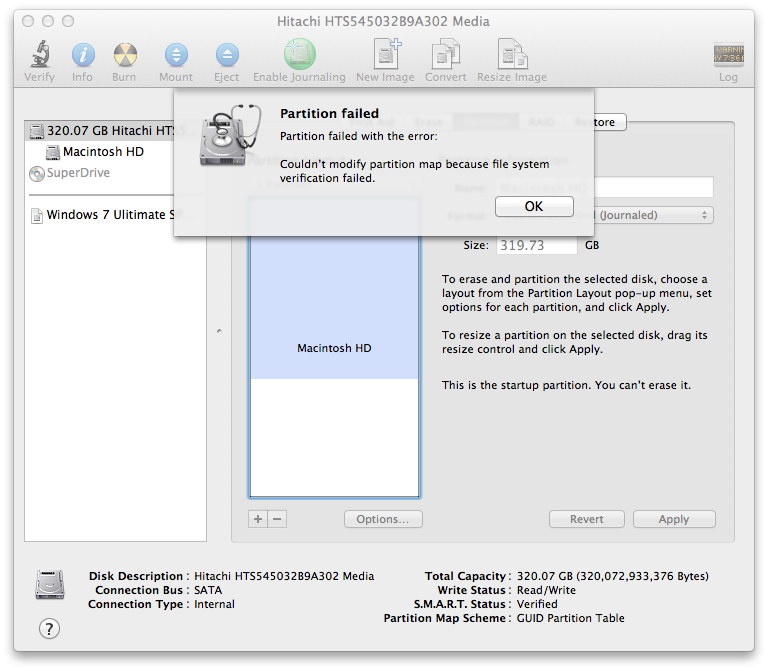Click the Eject toolbar icon
Viewport: 768px width, 671px height.
tap(227, 54)
